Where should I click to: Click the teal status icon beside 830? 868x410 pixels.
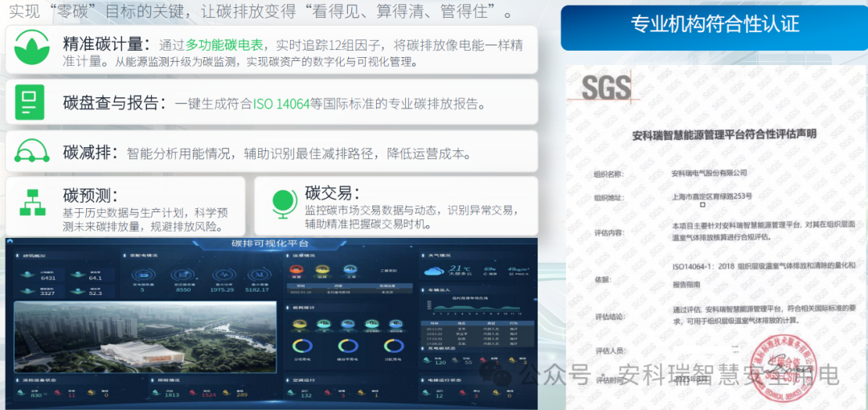pyautogui.click(x=21, y=392)
